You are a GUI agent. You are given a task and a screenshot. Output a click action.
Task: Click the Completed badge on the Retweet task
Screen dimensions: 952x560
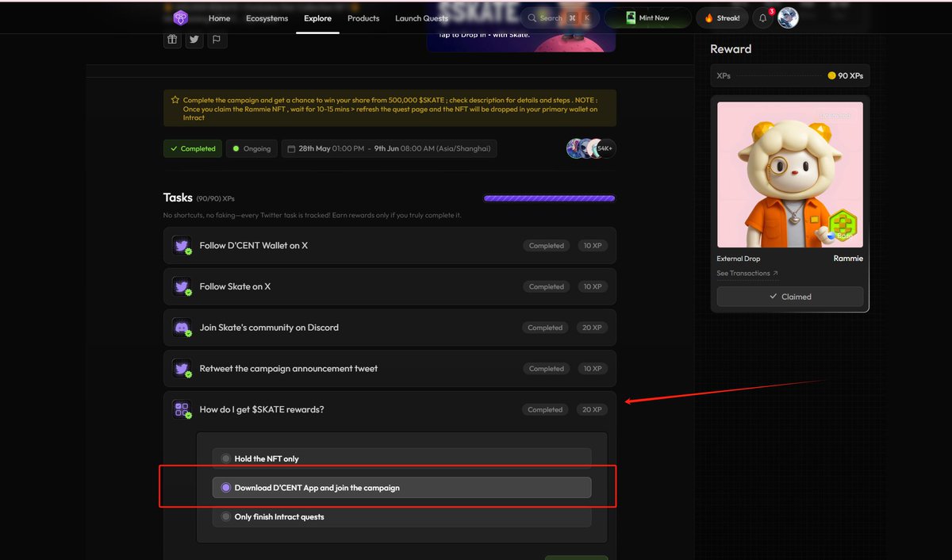click(547, 369)
